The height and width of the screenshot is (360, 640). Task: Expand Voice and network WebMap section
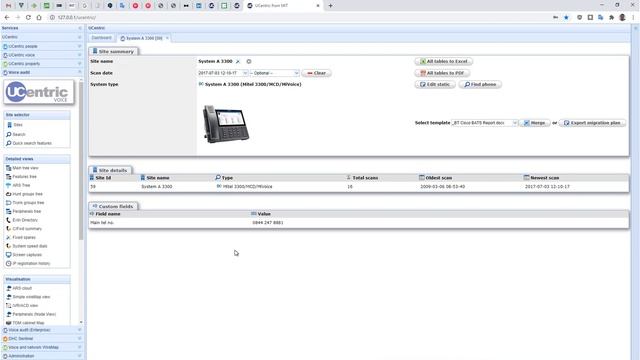(42, 347)
